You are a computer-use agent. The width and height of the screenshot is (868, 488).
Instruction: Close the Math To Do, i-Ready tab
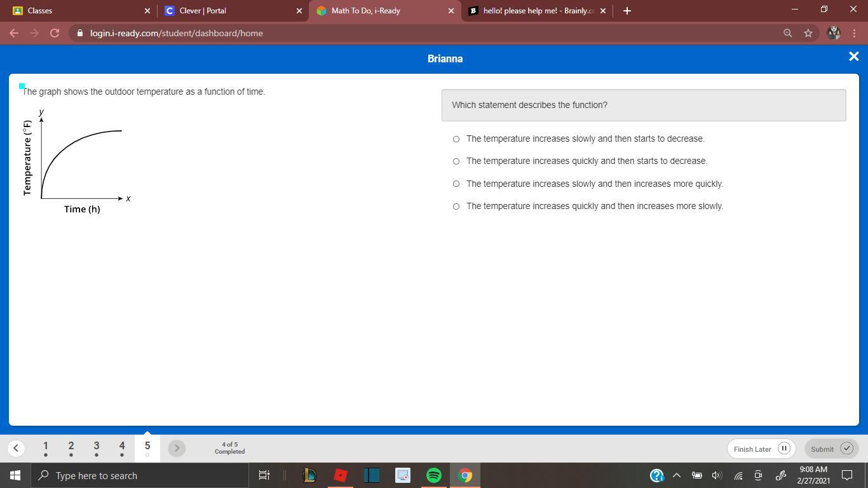pyautogui.click(x=451, y=11)
